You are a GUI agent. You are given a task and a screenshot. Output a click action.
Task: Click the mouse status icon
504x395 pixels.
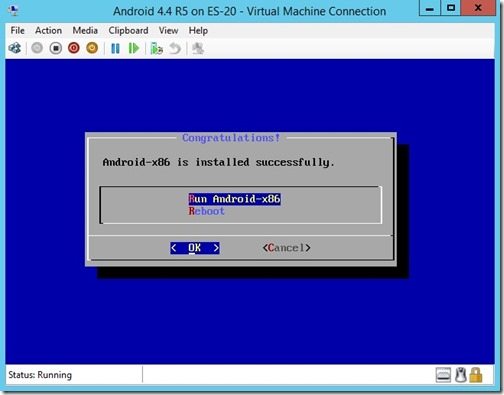pos(461,375)
